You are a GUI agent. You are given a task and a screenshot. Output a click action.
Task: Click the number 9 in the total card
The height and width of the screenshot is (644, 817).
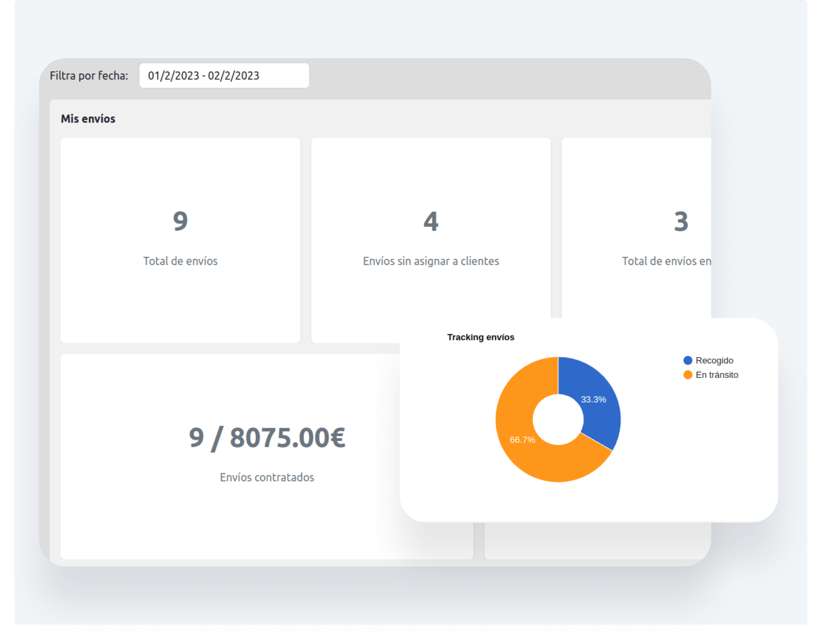click(x=180, y=221)
